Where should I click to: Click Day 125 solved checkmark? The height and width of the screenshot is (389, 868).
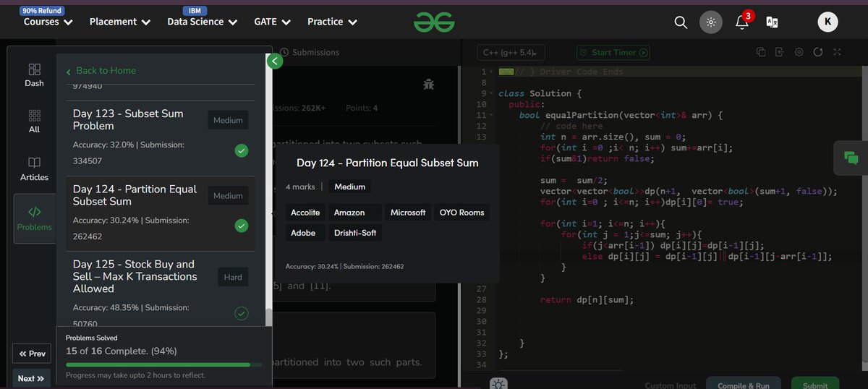tap(242, 314)
